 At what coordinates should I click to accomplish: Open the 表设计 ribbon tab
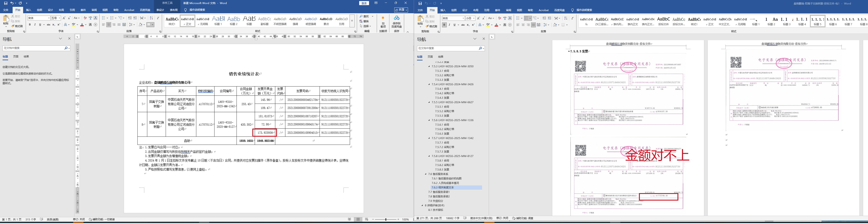click(160, 10)
